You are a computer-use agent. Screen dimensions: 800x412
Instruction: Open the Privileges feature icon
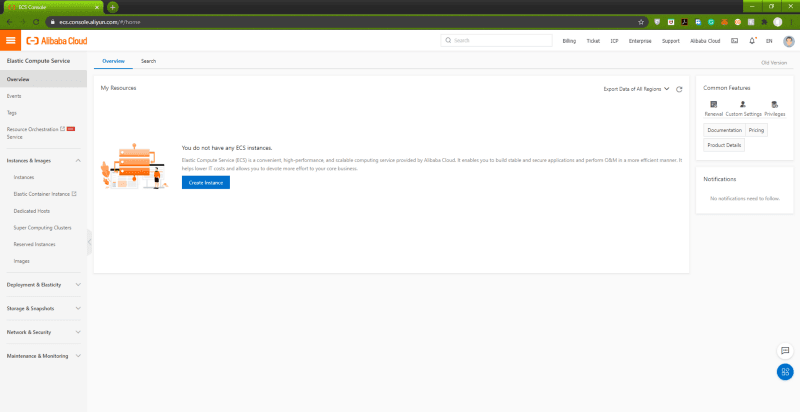point(774,104)
